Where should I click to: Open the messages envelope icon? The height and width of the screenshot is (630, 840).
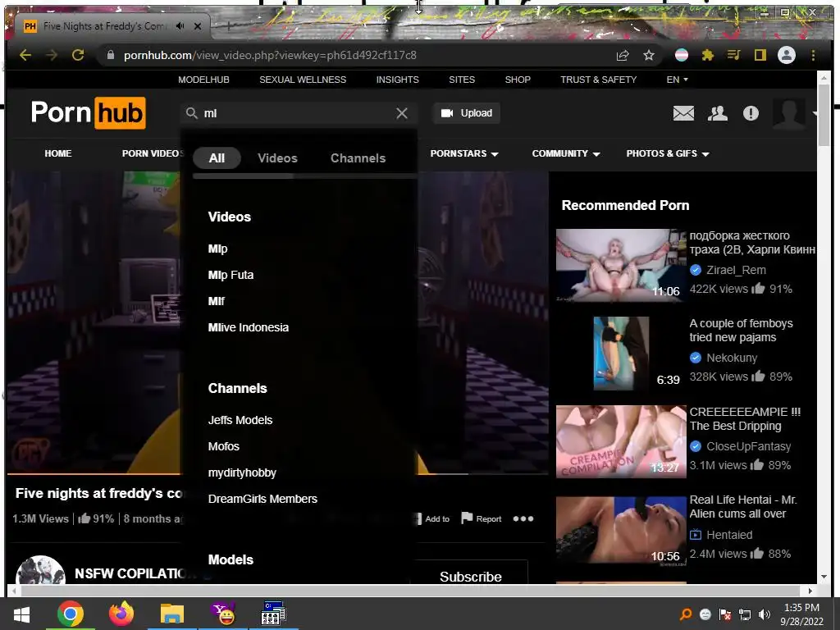tap(683, 113)
